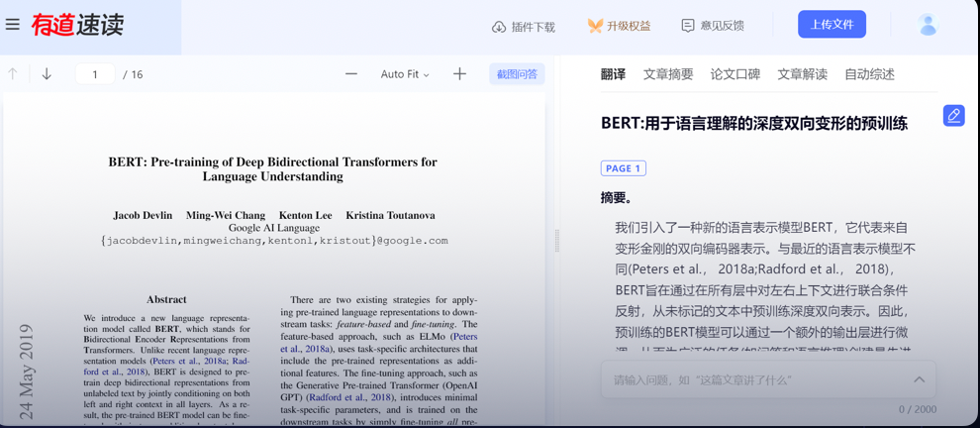The height and width of the screenshot is (428, 980).
Task: Click the authors' email address line
Action: coord(274,241)
